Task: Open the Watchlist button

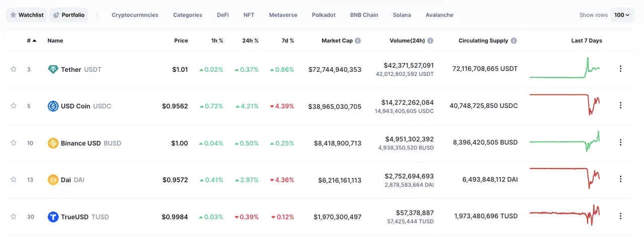Action: [x=27, y=15]
